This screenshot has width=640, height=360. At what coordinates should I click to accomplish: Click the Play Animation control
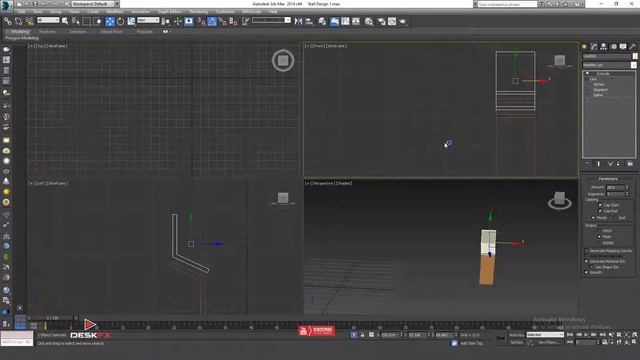pos(586,335)
